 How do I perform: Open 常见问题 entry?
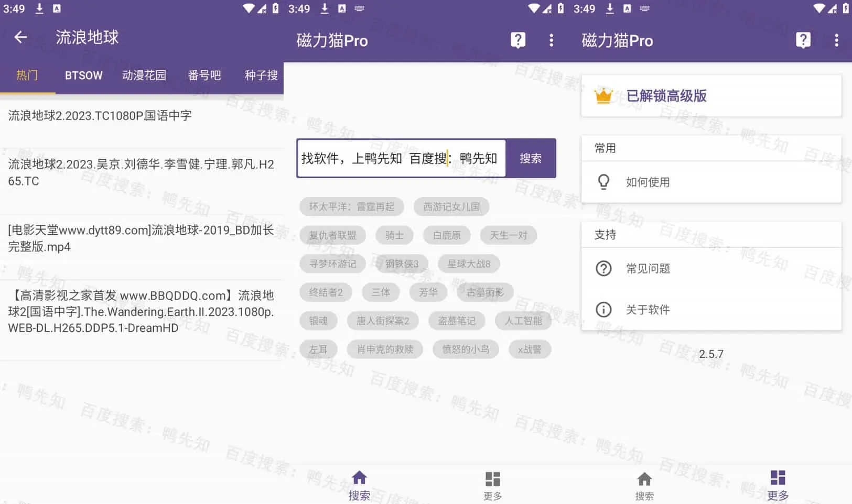711,268
